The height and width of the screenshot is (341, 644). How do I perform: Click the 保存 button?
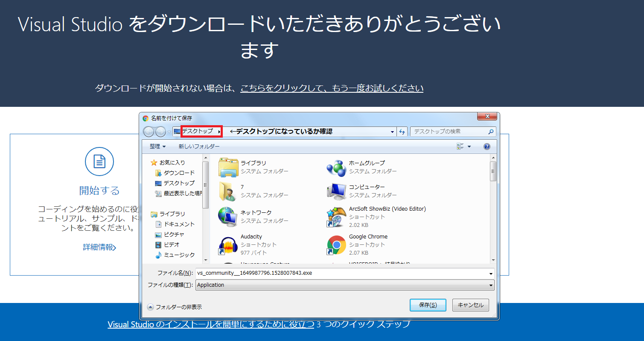tap(428, 305)
